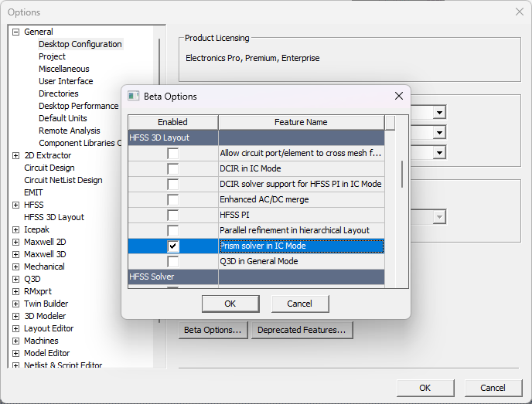
Task: Select Project under General
Action: click(52, 56)
